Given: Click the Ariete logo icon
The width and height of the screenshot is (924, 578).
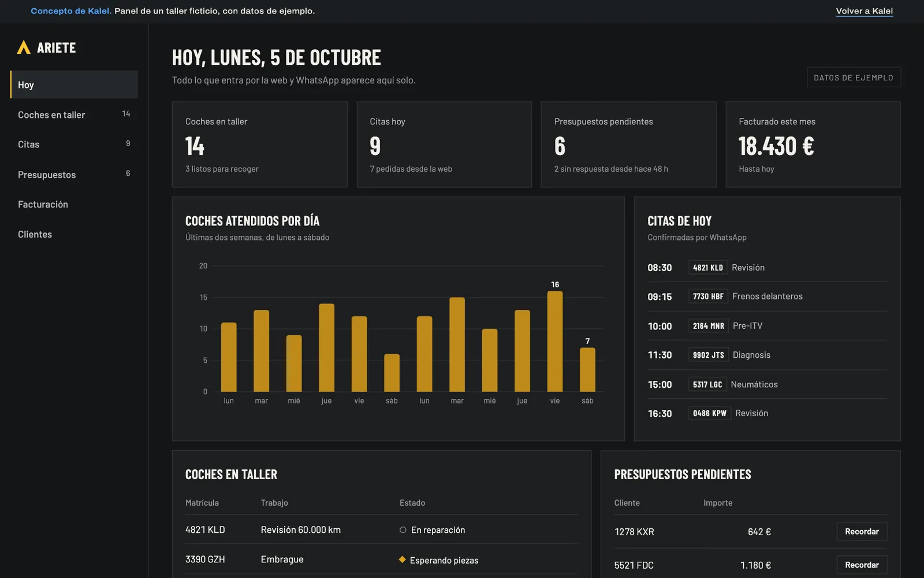Looking at the screenshot, I should tap(24, 47).
